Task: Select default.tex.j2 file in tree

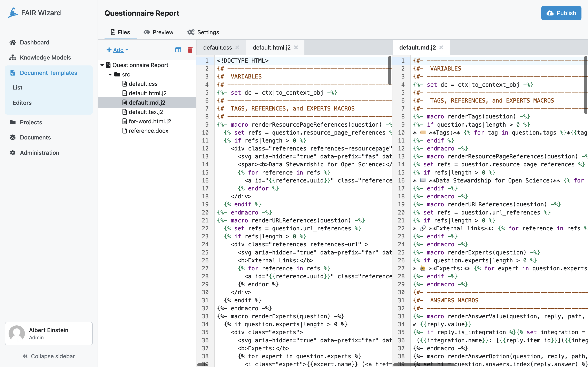Action: coord(146,112)
